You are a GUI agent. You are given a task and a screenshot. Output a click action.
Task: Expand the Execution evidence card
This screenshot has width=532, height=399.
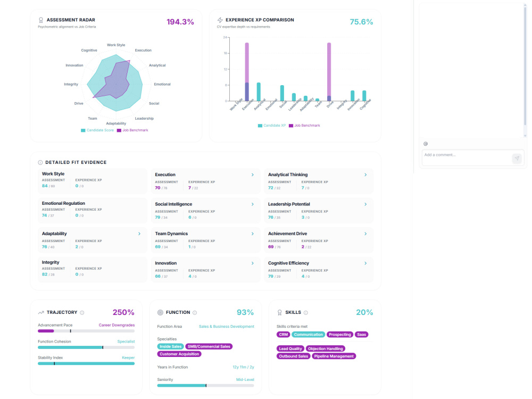252,174
